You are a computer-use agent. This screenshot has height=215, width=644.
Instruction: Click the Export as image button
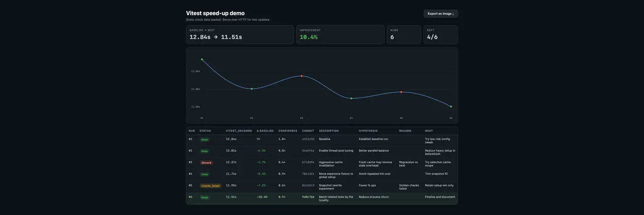point(440,14)
